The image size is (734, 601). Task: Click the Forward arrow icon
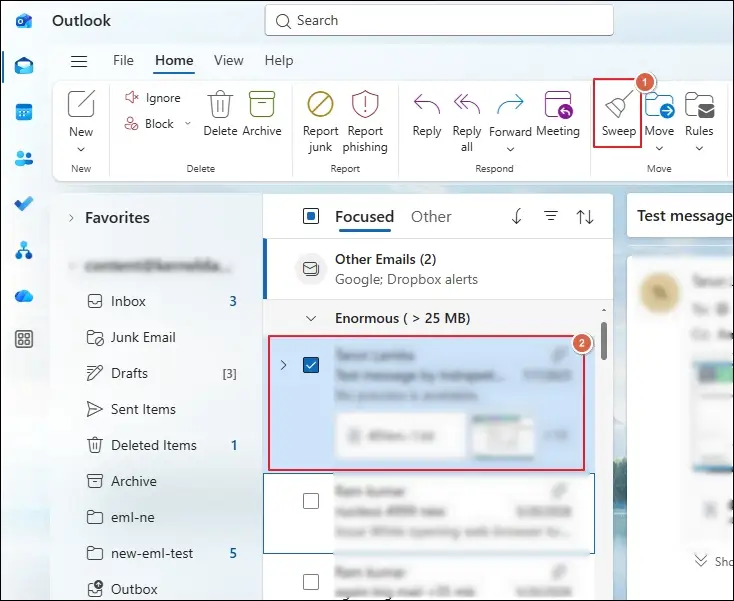[510, 104]
